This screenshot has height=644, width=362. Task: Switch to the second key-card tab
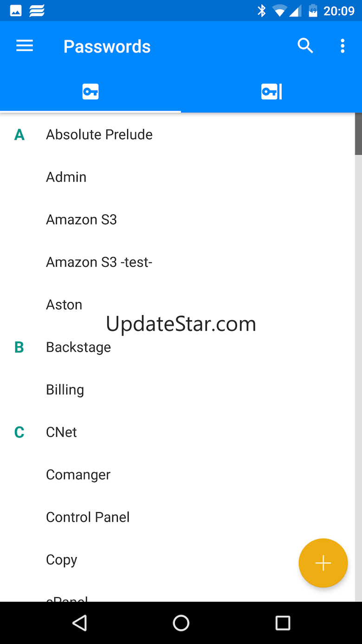point(271,92)
